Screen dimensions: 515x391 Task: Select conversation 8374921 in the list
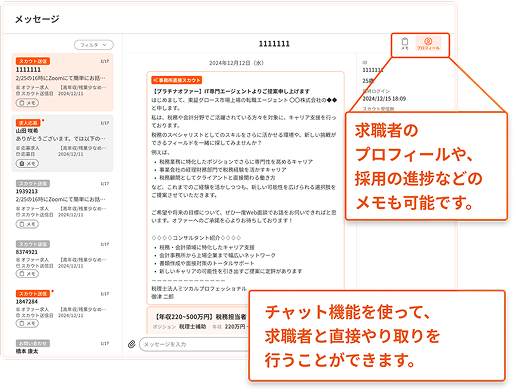coord(62,259)
